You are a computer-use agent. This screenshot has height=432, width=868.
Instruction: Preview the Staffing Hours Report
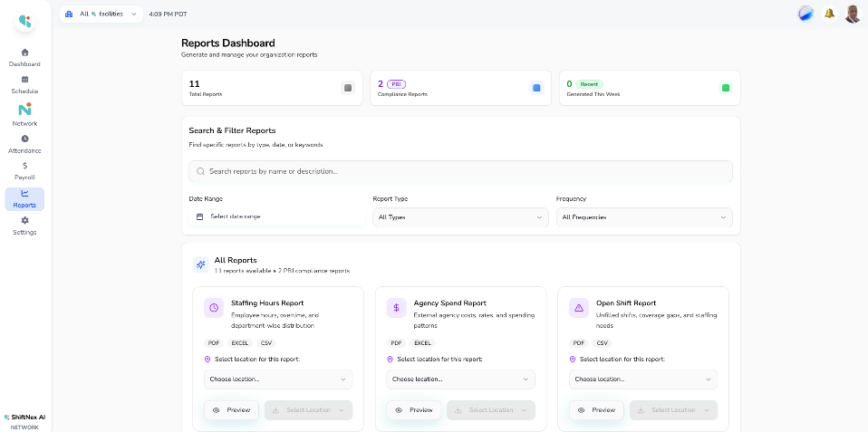[x=231, y=410]
